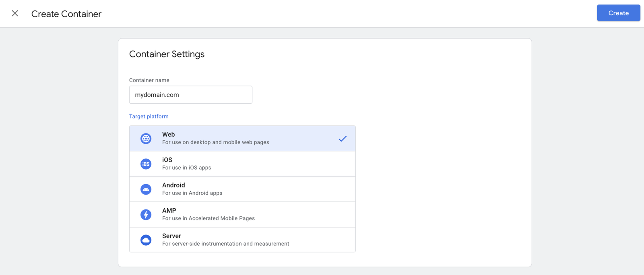Choose iOS as target platform
644x275 pixels.
[x=242, y=164]
